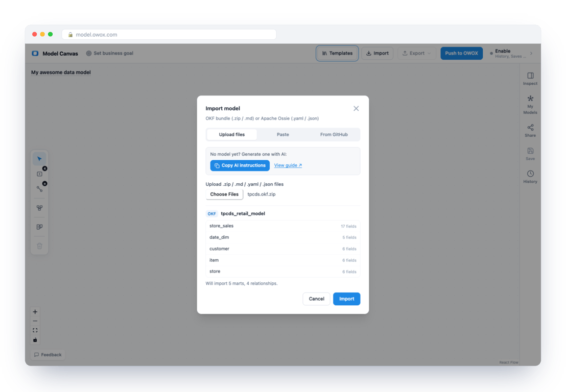Click the trash delete icon
Image resolution: width=566 pixels, height=392 pixels.
(39, 246)
